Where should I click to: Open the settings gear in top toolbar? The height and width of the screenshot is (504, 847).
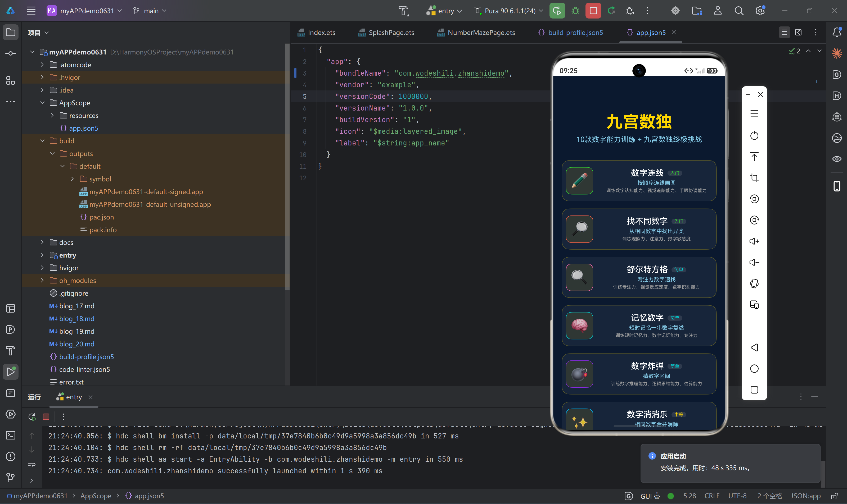click(760, 11)
